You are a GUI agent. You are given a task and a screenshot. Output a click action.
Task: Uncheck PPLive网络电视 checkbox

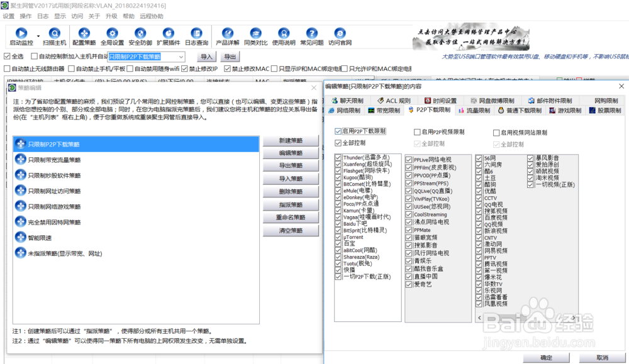(x=409, y=160)
